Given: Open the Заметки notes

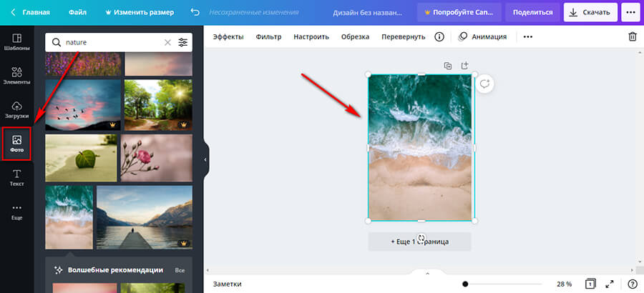Looking at the screenshot, I should point(227,284).
